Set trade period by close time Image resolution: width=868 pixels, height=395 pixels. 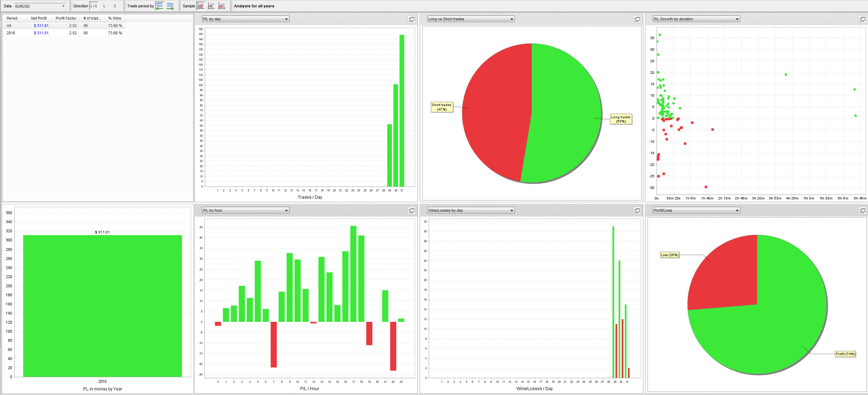coord(170,6)
